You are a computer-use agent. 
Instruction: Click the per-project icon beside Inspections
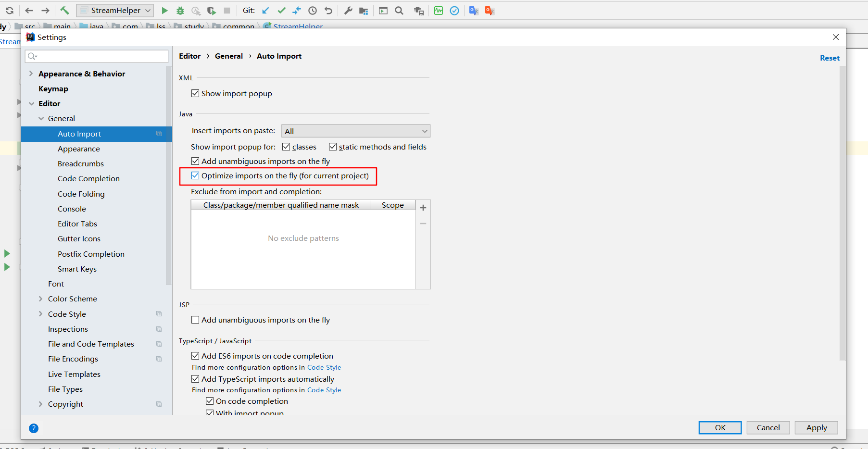159,329
